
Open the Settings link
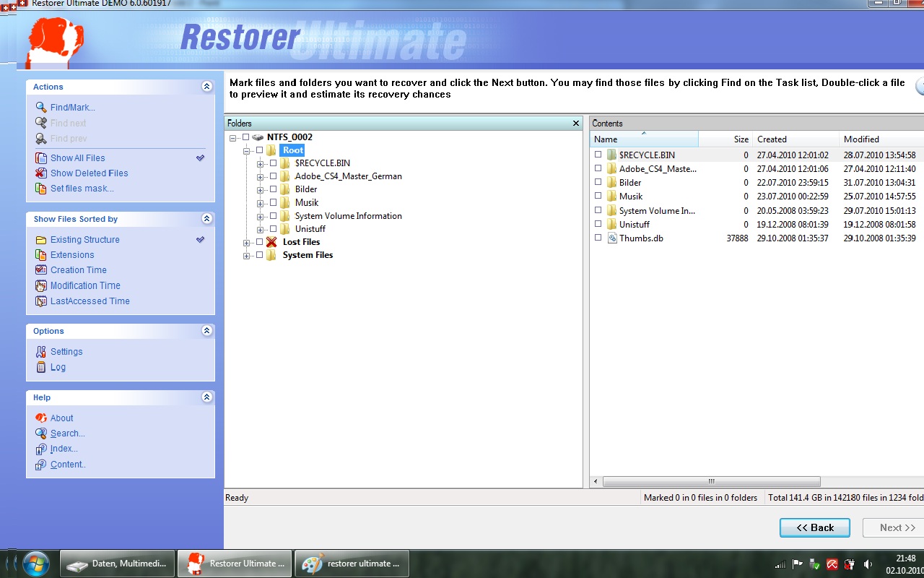click(66, 352)
